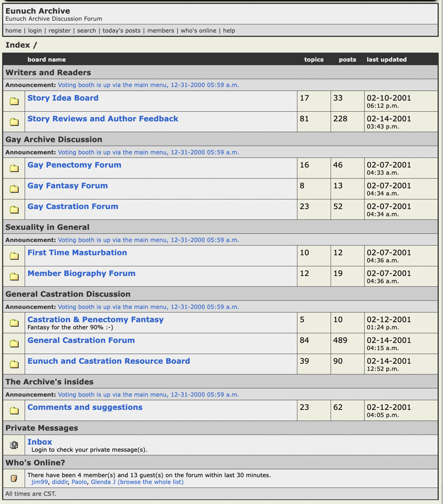Image resolution: width=443 pixels, height=504 pixels.
Task: Open the Inbox link
Action: pyautogui.click(x=40, y=442)
